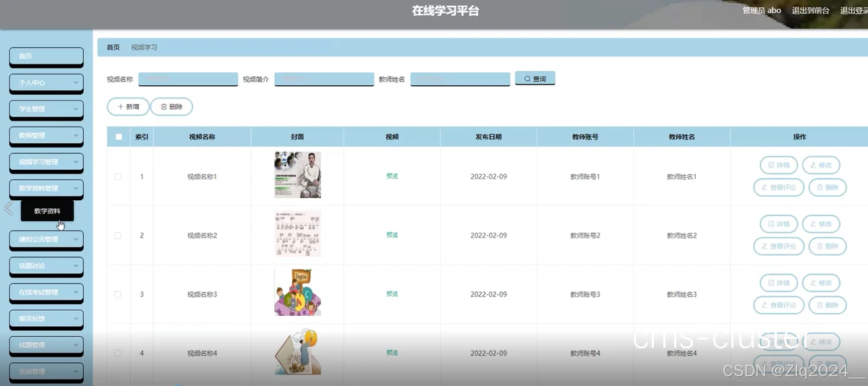Open the cover thumbnail of 视频名称3
The image size is (868, 386).
point(297,292)
